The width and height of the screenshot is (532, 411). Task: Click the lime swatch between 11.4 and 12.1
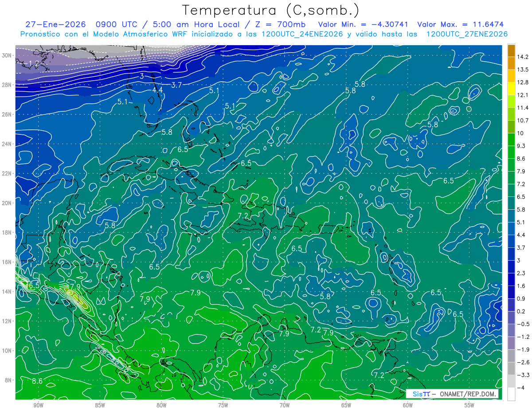tap(511, 101)
